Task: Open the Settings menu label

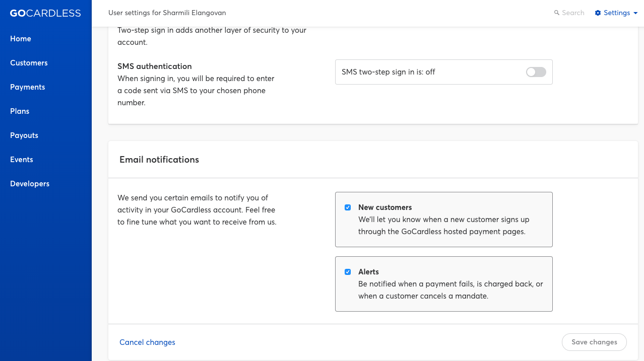Action: click(x=617, y=13)
